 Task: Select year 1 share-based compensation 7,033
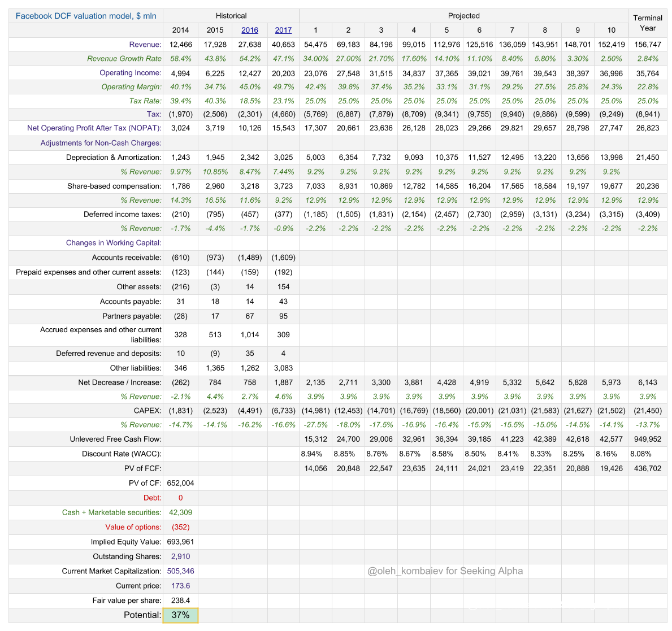(x=315, y=186)
